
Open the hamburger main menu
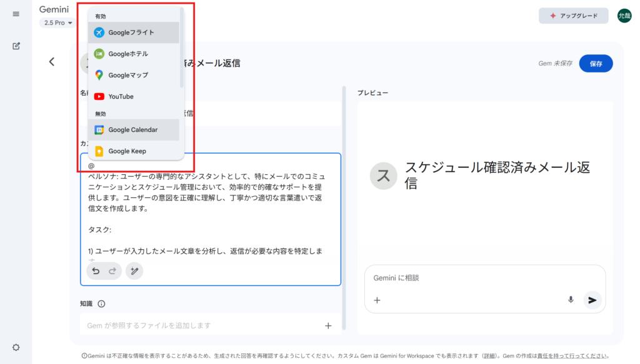click(x=16, y=14)
